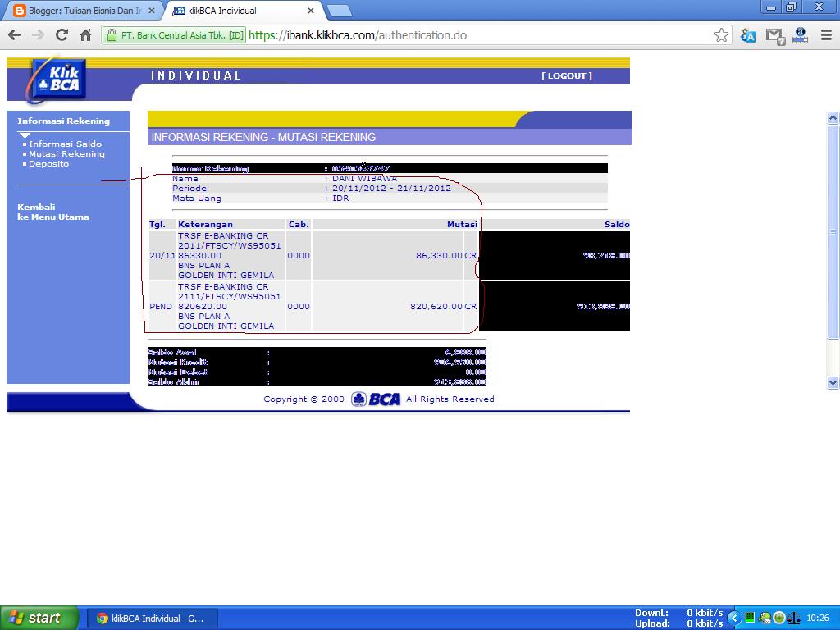840x630 pixels.
Task: Open the Chrome menu icon
Action: (x=826, y=35)
